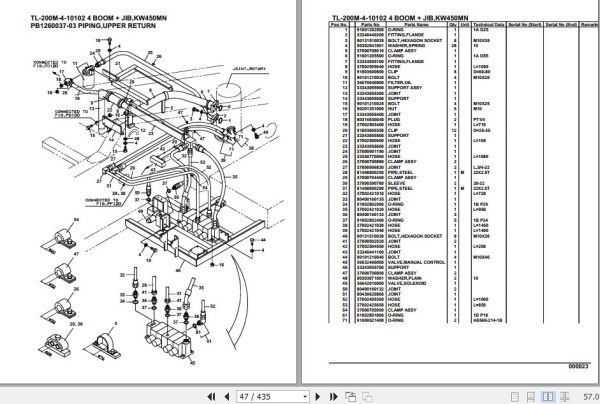Open the page number dropdown arrow
This screenshot has height=404, width=600.
coord(305,397)
